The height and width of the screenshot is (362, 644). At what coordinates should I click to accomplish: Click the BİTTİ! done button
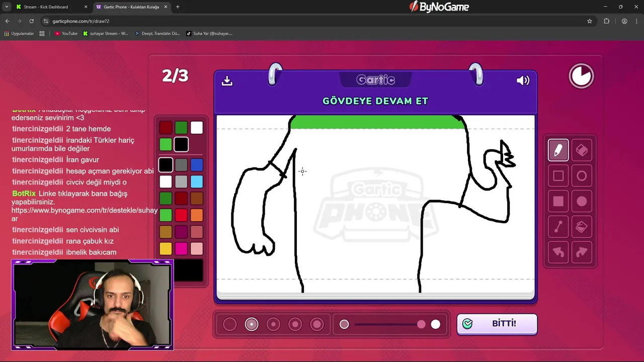(x=497, y=324)
